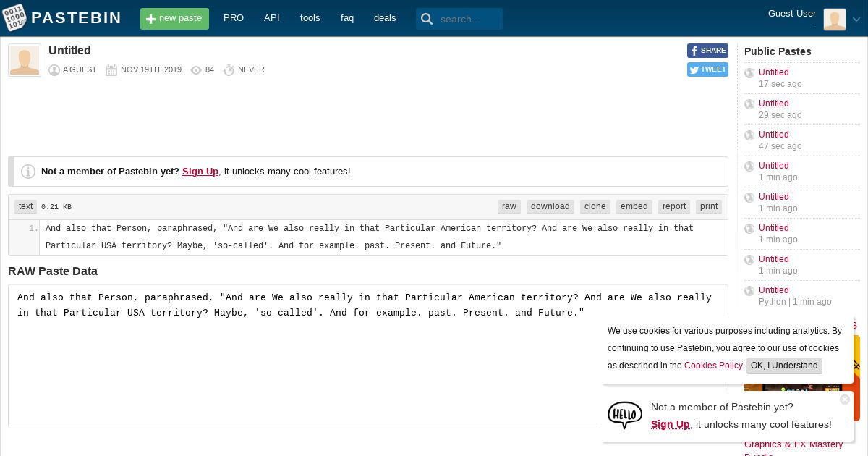
Task: Close the Not a member popup
Action: 844,400
